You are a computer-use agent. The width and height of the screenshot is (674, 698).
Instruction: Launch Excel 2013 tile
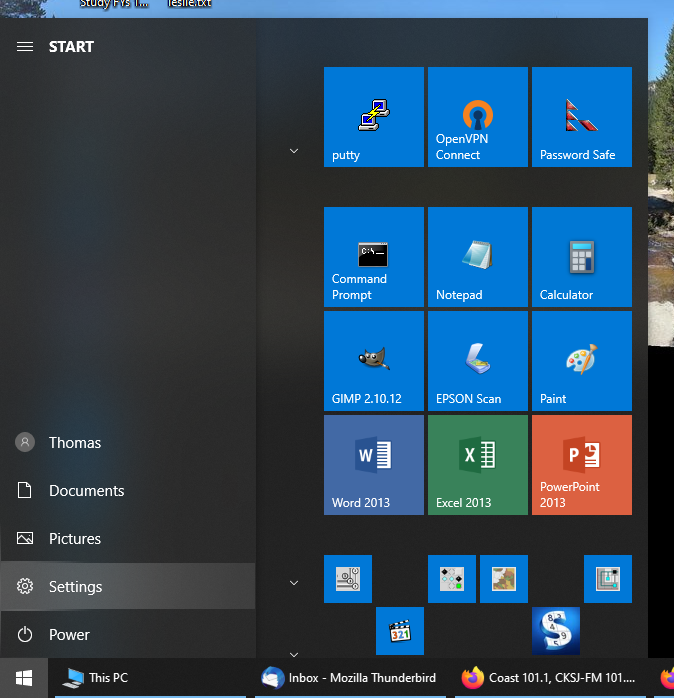(x=478, y=465)
